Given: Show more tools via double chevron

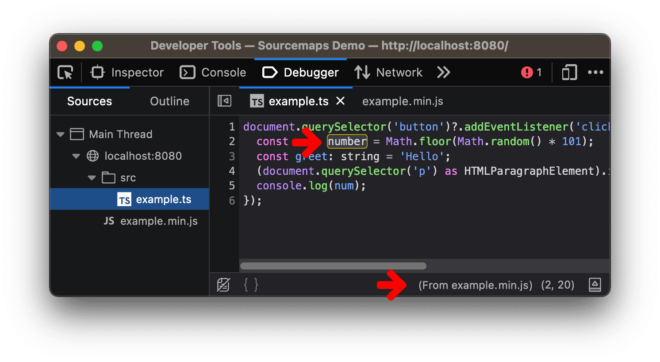Looking at the screenshot, I should 443,73.
